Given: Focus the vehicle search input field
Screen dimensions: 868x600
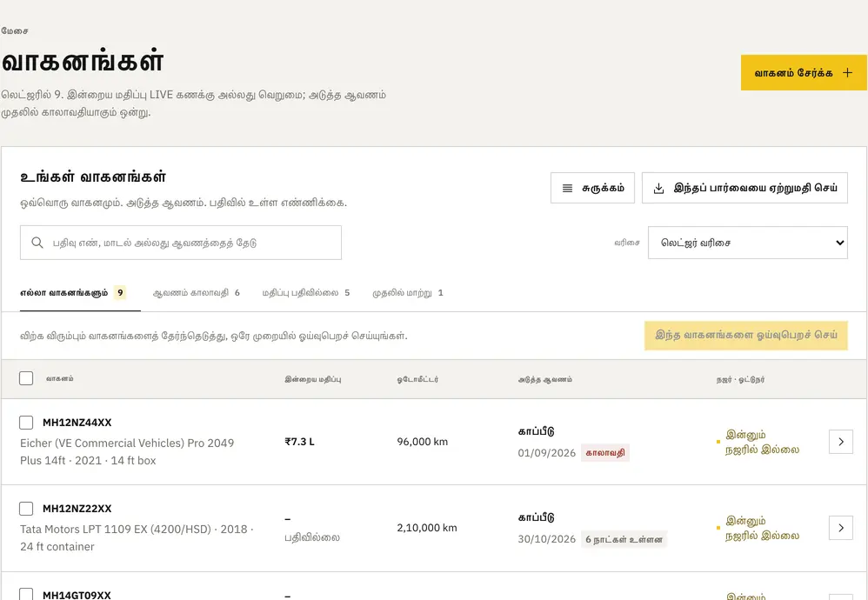Looking at the screenshot, I should pos(180,243).
